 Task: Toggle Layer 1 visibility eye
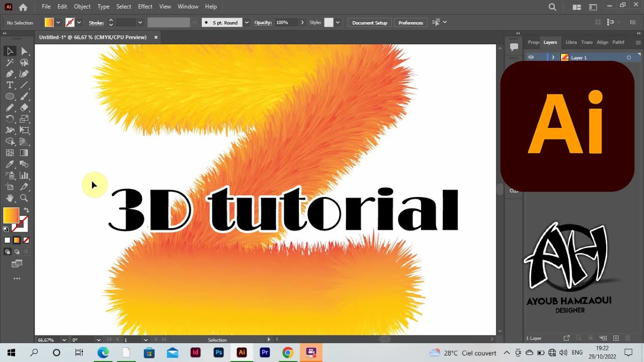click(531, 57)
